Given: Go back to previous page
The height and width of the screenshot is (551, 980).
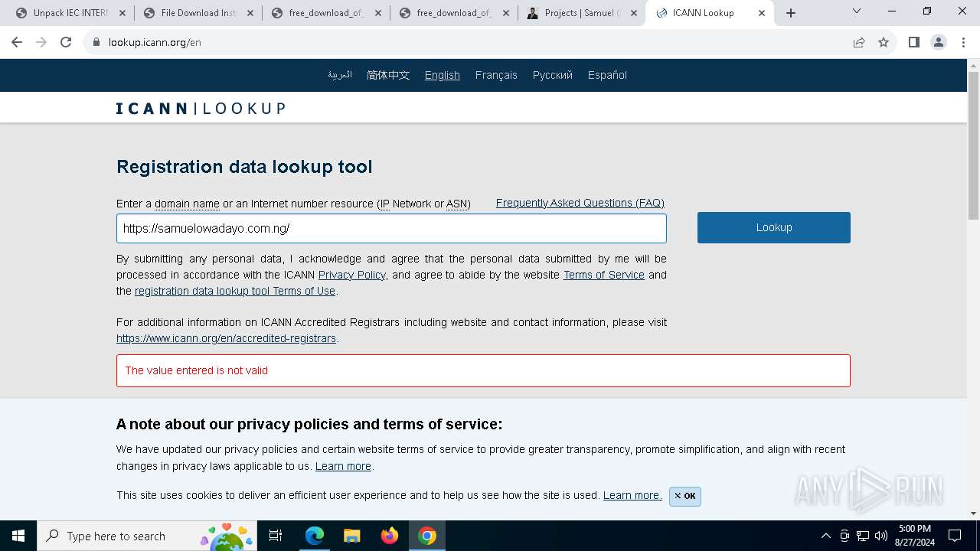Looking at the screenshot, I should (x=17, y=42).
